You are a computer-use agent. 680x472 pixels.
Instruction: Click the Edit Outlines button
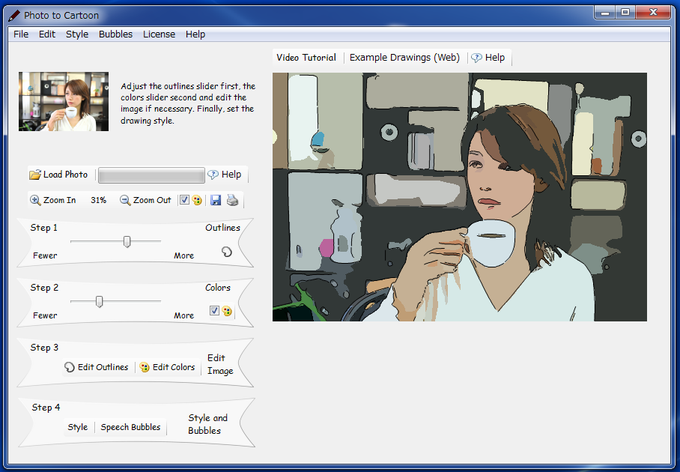(96, 367)
